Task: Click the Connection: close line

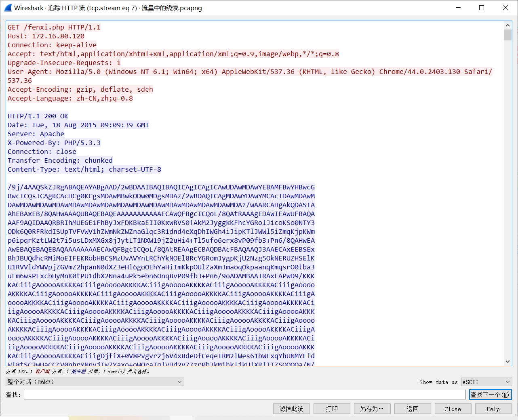Action: (42, 151)
